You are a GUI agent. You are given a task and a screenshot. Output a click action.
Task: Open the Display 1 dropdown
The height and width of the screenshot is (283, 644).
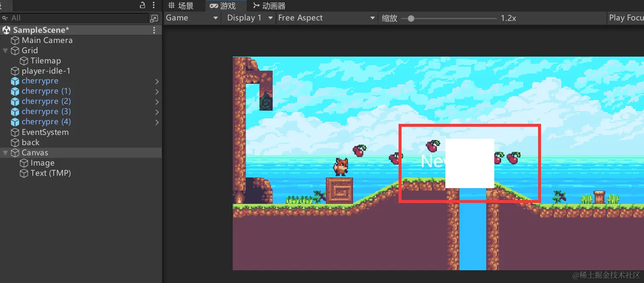[x=248, y=18]
